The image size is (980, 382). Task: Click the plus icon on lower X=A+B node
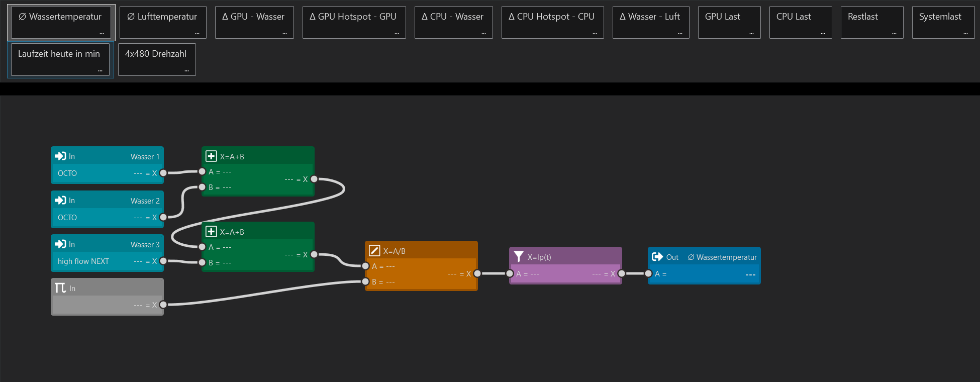tap(212, 232)
